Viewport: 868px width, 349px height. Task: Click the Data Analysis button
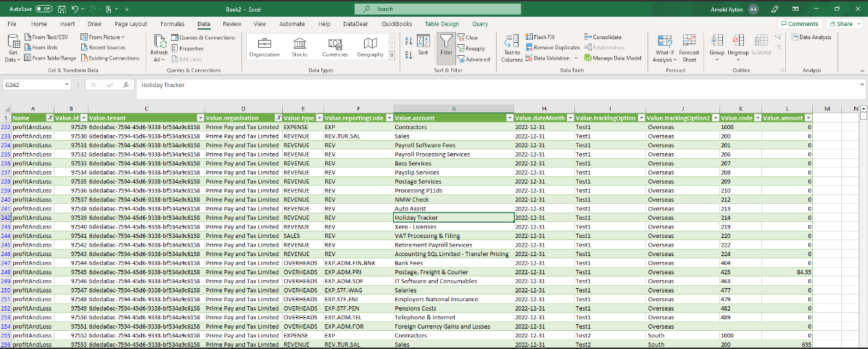(811, 37)
